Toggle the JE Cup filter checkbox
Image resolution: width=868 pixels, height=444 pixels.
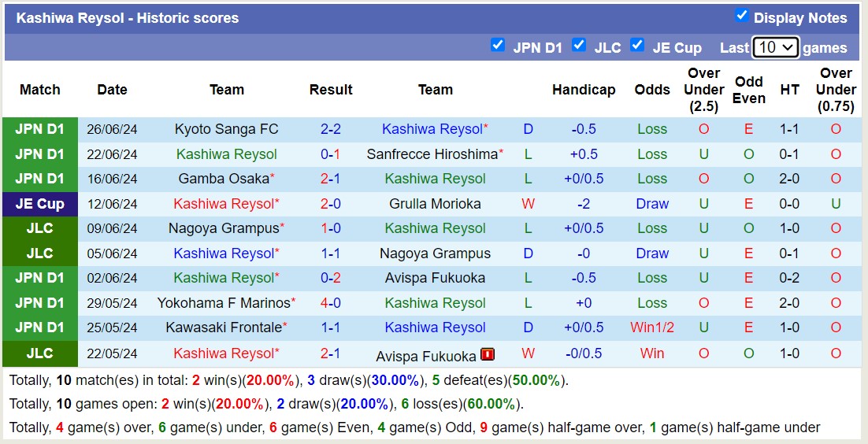coord(637,46)
